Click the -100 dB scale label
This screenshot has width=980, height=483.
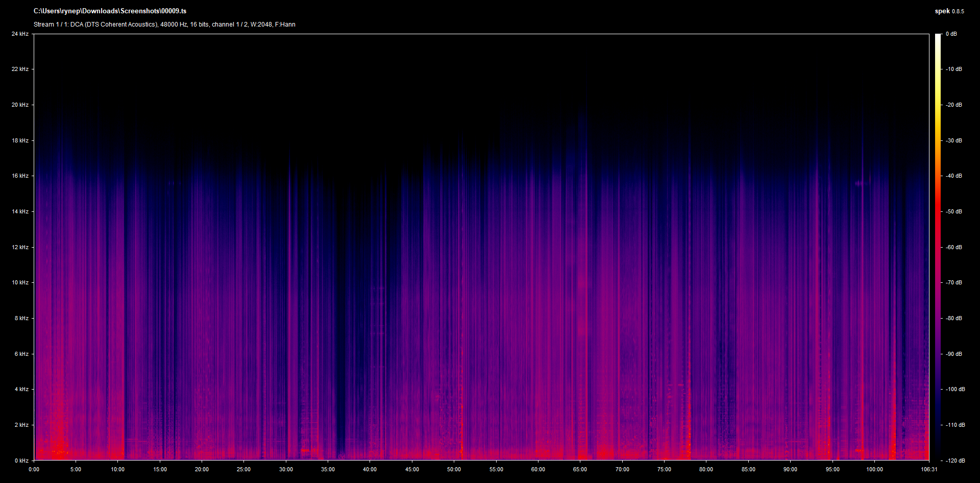pyautogui.click(x=955, y=389)
